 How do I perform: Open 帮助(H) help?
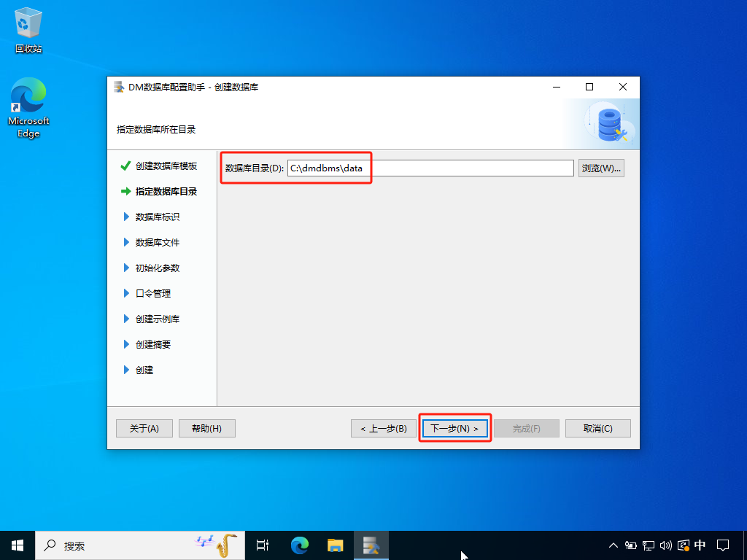(206, 428)
